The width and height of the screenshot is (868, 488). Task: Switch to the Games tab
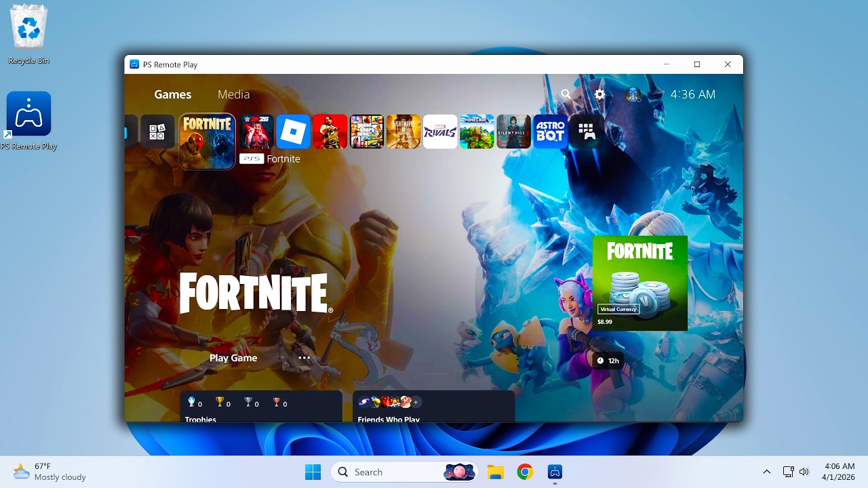[x=173, y=94]
